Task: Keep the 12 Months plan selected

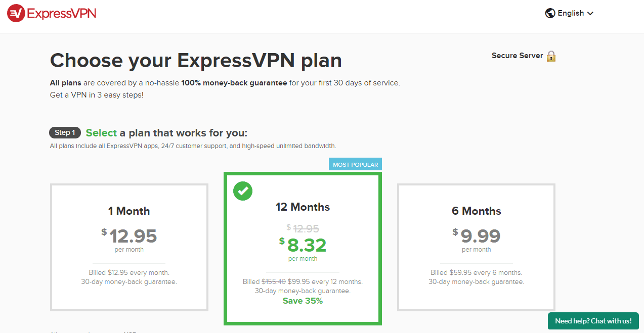Action: point(303,249)
